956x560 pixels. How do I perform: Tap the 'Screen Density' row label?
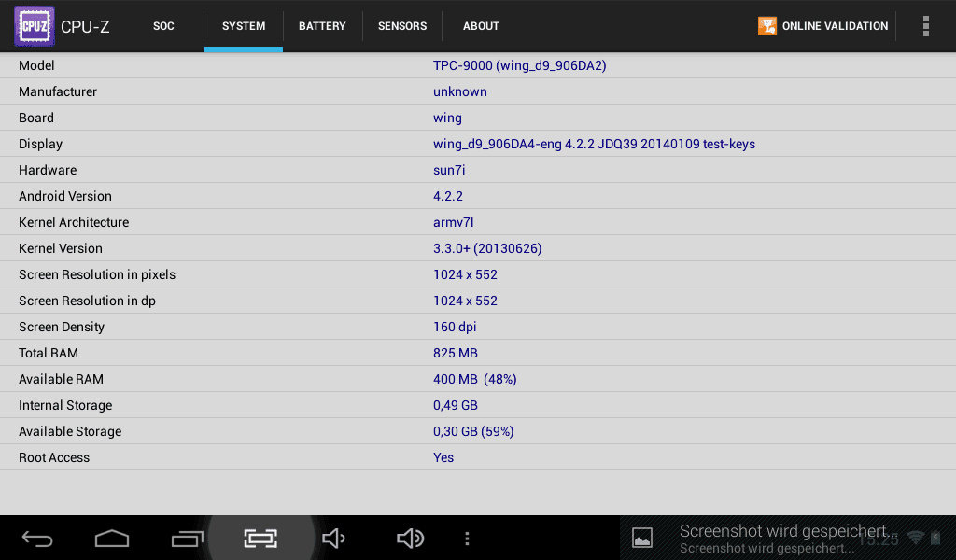[x=62, y=328]
